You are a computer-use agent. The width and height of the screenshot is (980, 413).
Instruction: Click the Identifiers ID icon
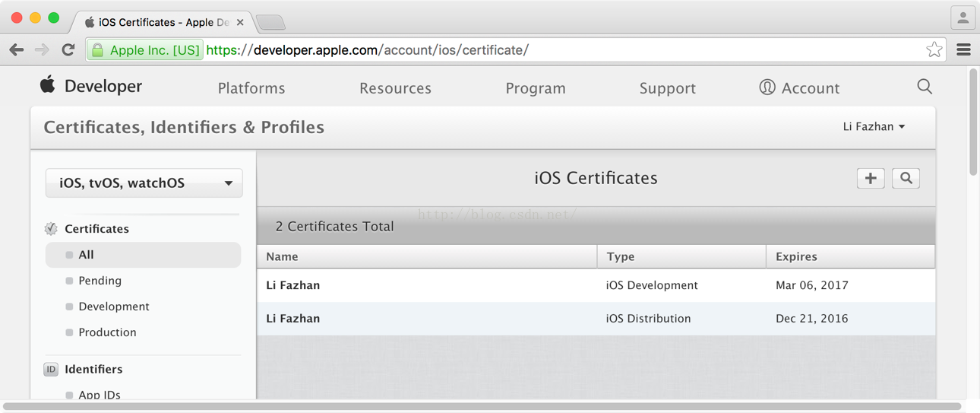click(51, 370)
